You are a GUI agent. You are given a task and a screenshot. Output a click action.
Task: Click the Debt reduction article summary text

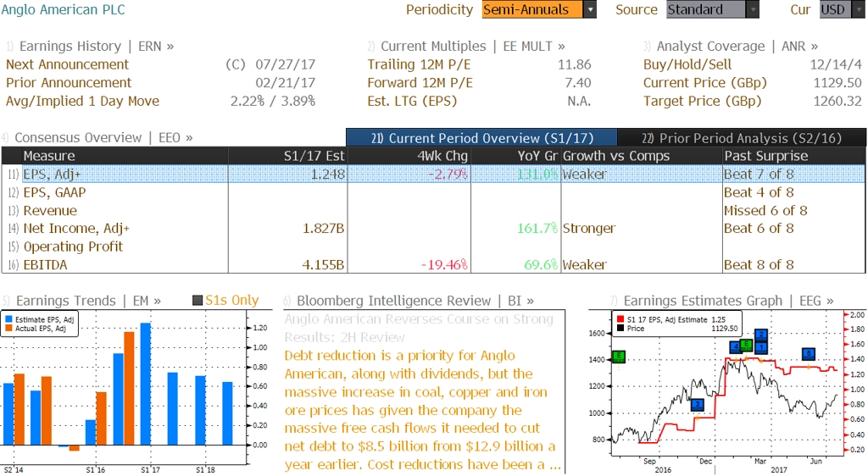point(423,410)
